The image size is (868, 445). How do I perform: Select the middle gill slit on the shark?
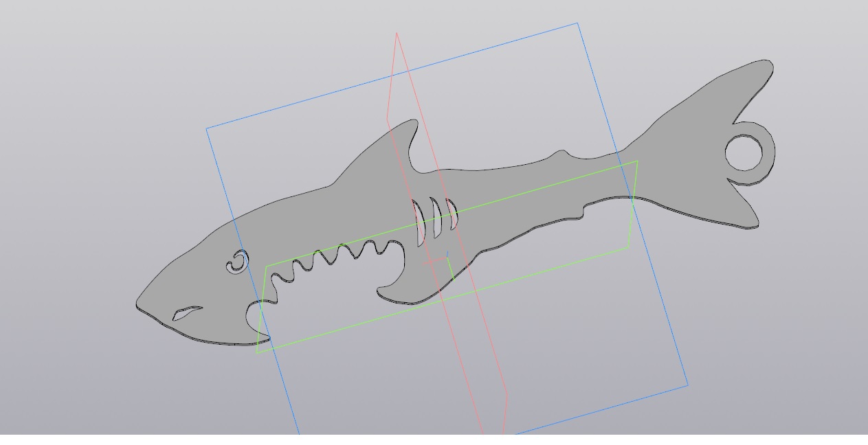click(436, 217)
